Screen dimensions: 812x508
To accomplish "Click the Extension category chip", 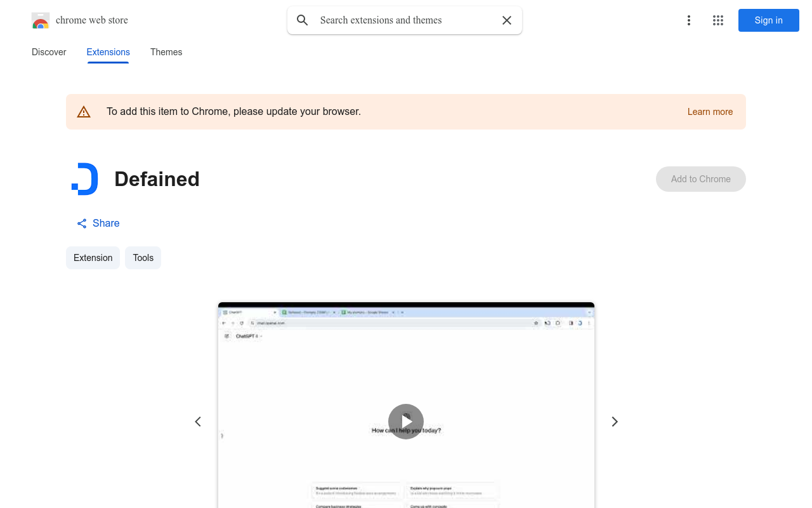I will (x=93, y=258).
